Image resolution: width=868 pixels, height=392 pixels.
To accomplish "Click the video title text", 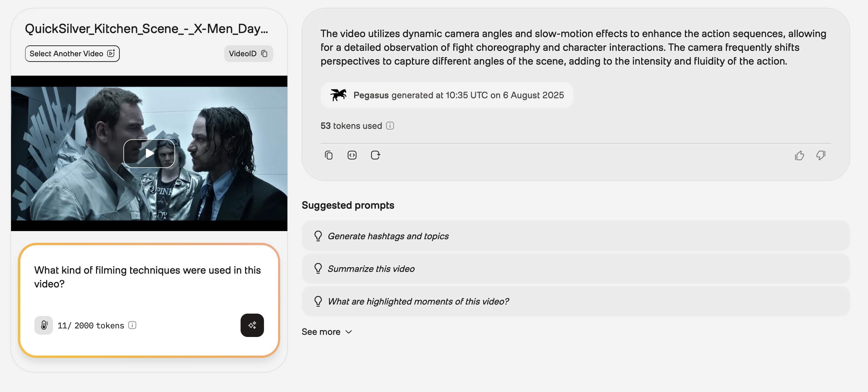I will click(x=146, y=29).
